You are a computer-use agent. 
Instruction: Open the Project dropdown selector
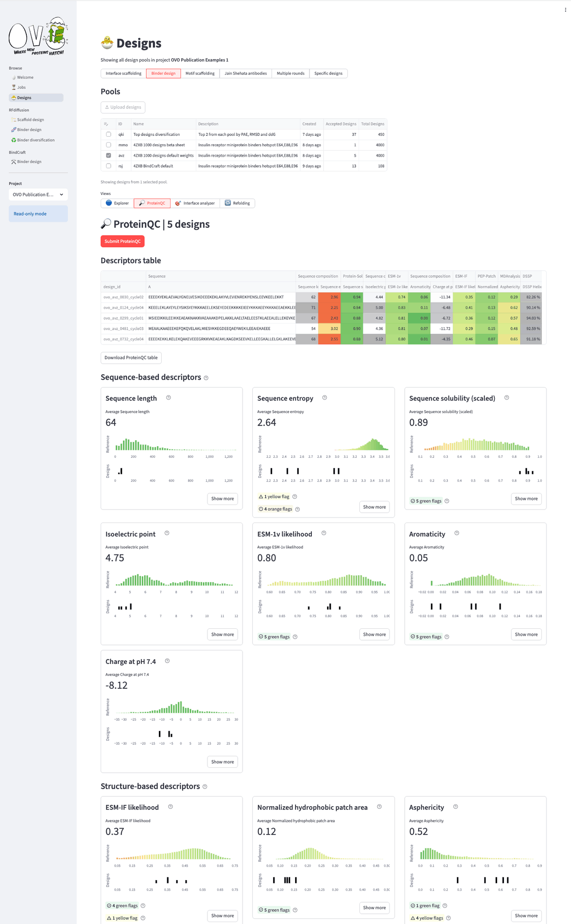(x=38, y=195)
